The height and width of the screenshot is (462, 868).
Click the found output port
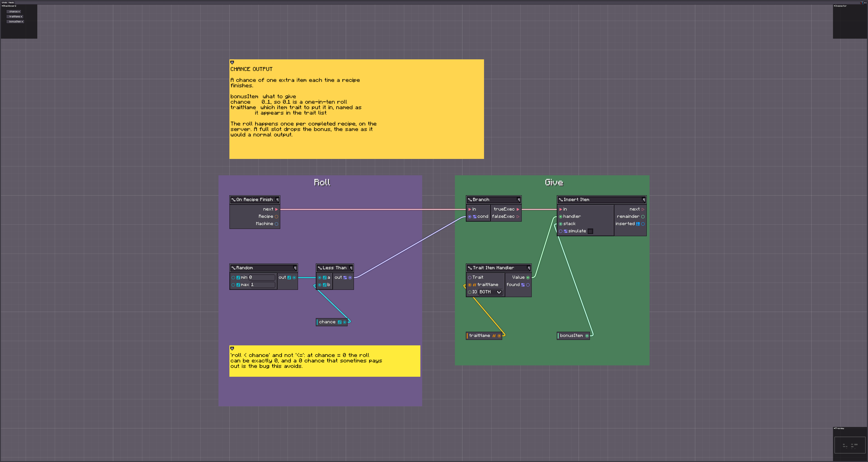528,285
